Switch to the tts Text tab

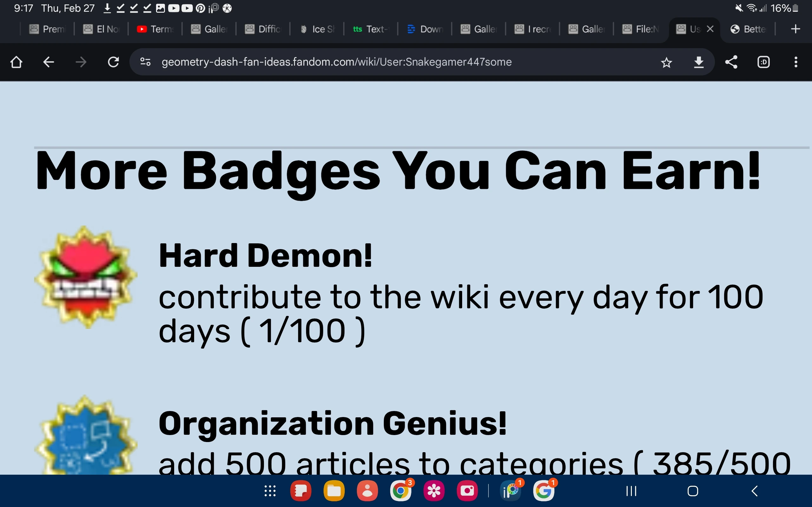tap(370, 29)
